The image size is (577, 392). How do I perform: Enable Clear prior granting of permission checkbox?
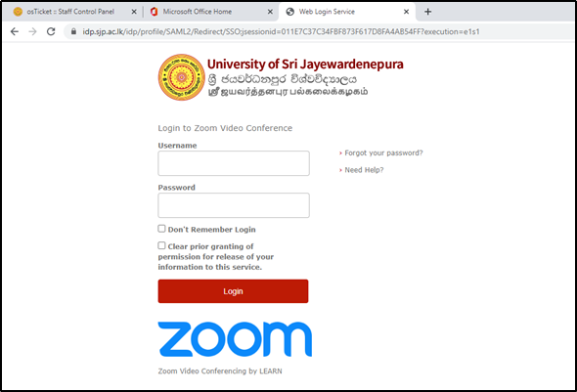pyautogui.click(x=161, y=245)
